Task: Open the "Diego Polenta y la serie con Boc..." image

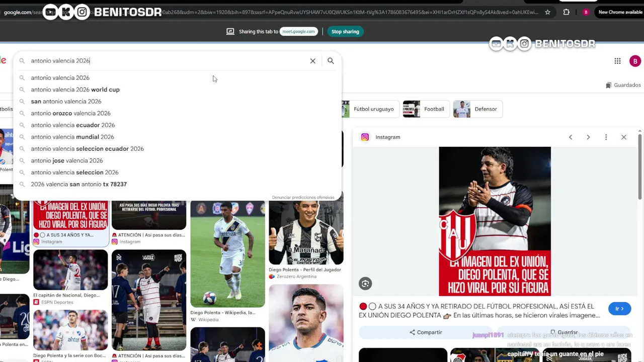Action: pos(70,330)
